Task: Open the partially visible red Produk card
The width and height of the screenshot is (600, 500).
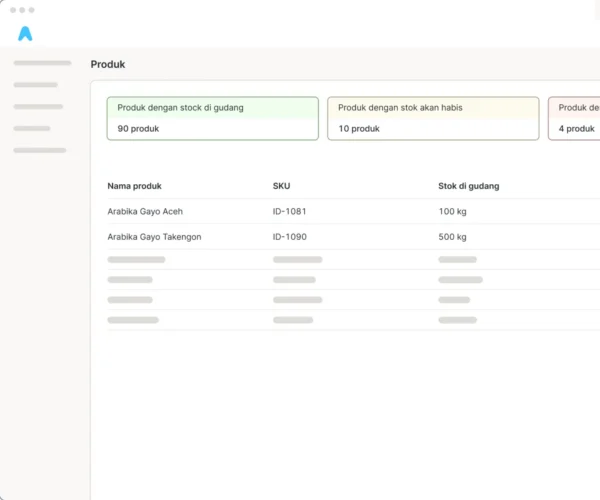Action: tap(574, 118)
